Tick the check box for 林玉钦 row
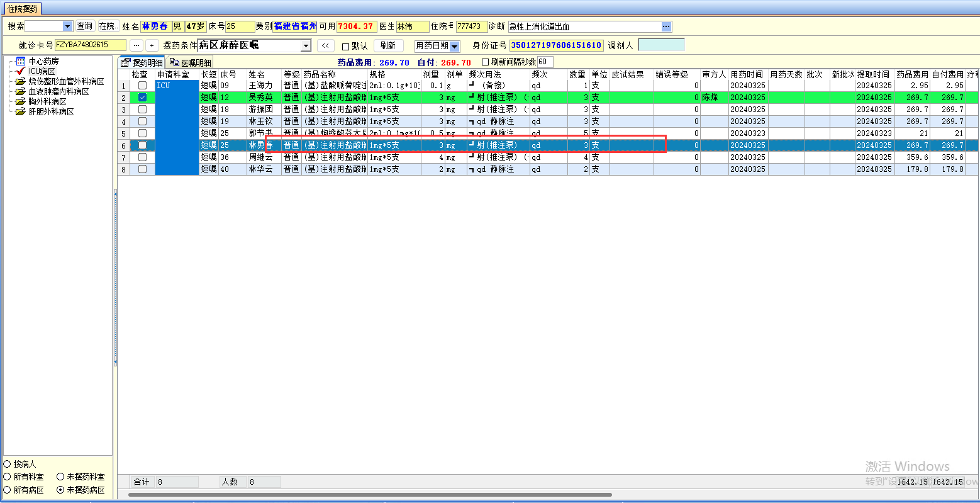 (143, 121)
